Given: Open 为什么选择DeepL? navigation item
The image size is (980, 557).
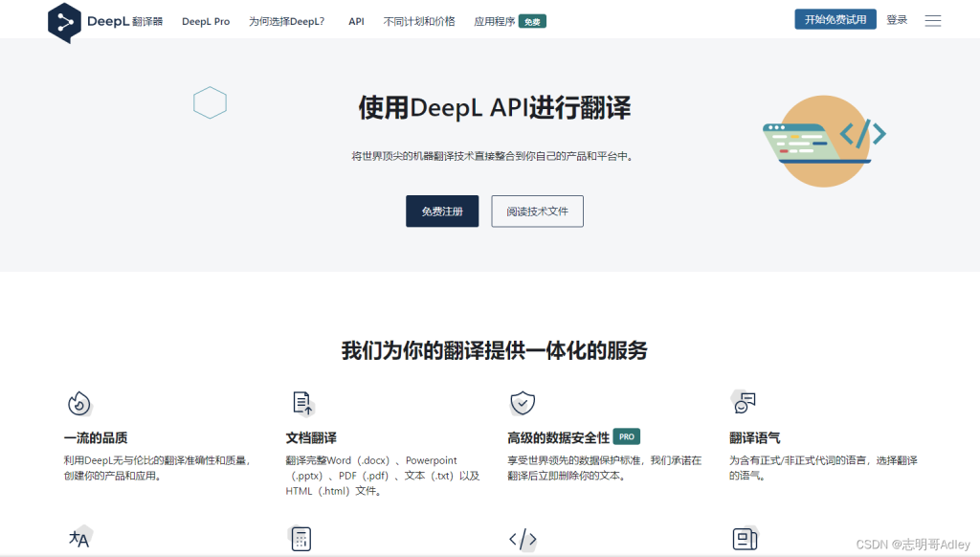Looking at the screenshot, I should [x=285, y=20].
